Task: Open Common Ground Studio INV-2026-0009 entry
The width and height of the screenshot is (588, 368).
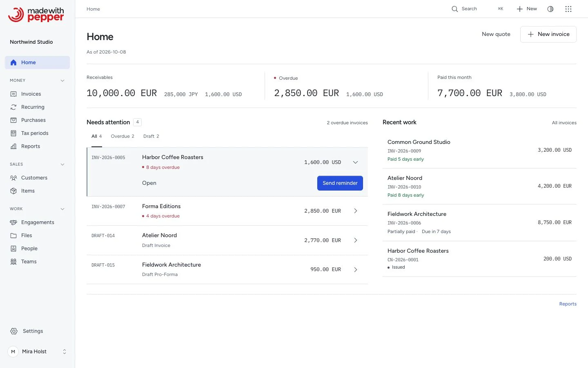Action: point(479,150)
